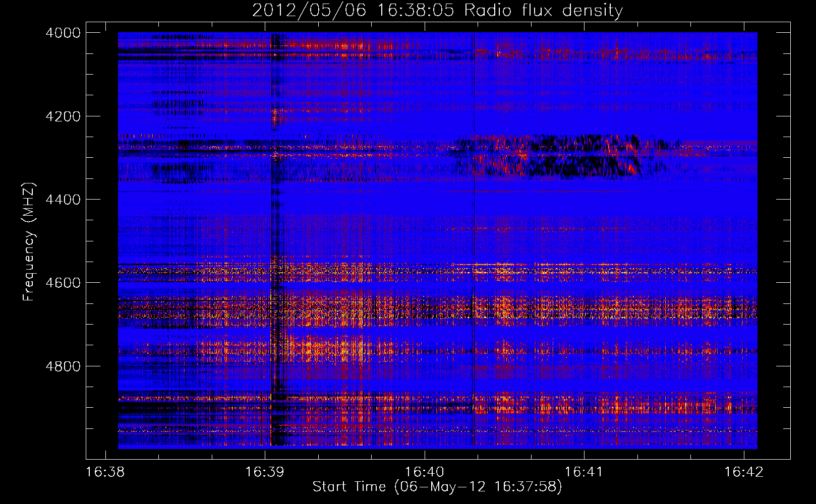Click the 4200 frequency tick label
This screenshot has height=504, width=816.
(63, 116)
